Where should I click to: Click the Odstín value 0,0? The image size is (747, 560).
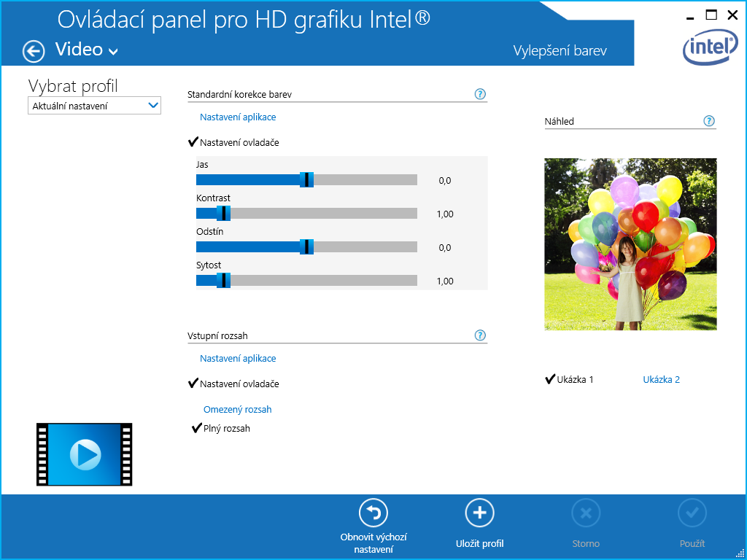[444, 248]
